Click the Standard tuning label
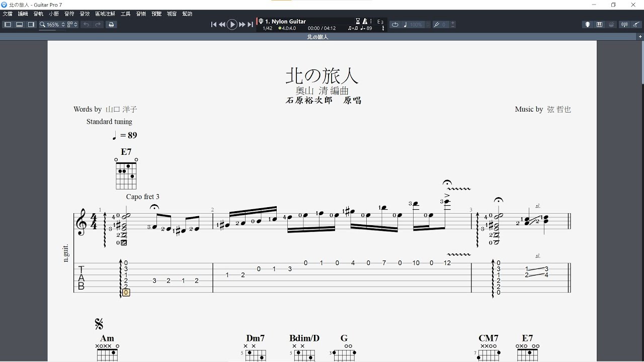The image size is (644, 362). point(109,122)
